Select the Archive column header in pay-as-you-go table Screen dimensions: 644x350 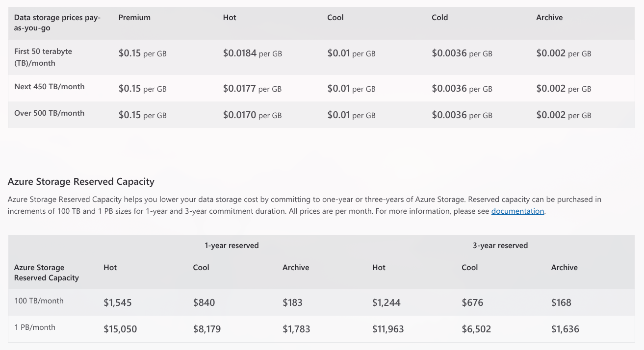tap(549, 17)
